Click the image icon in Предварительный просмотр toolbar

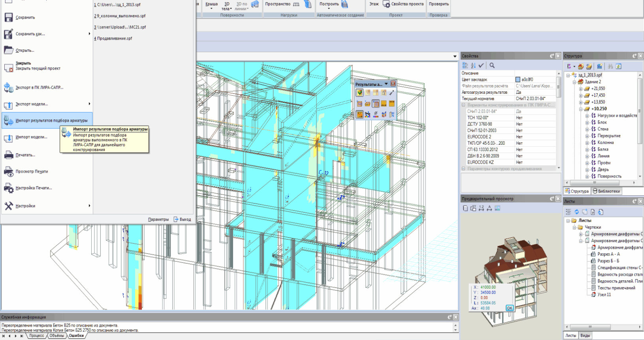pyautogui.click(x=497, y=208)
